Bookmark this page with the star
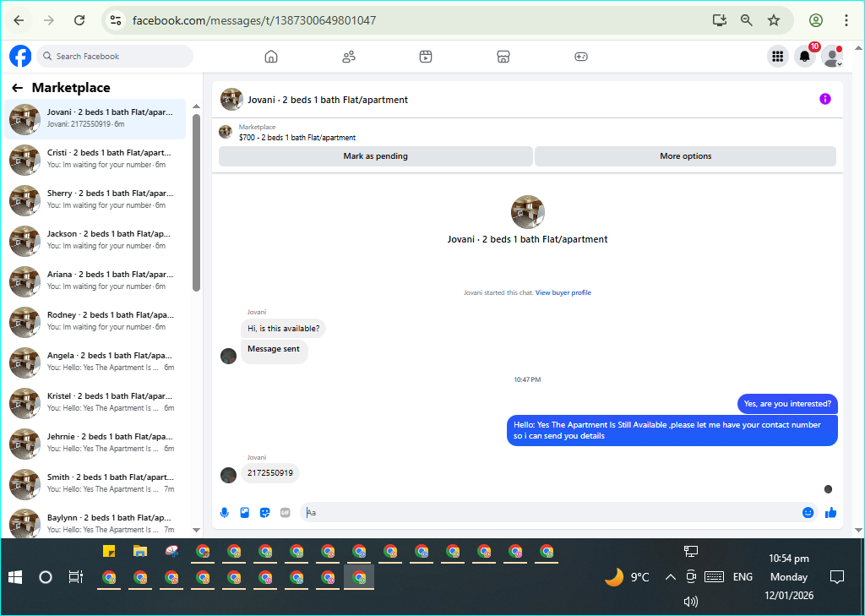Screen dimensions: 865x616 coord(774,20)
